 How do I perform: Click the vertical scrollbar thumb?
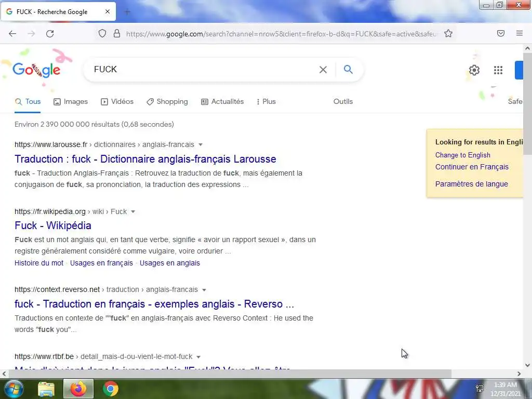coord(528,103)
